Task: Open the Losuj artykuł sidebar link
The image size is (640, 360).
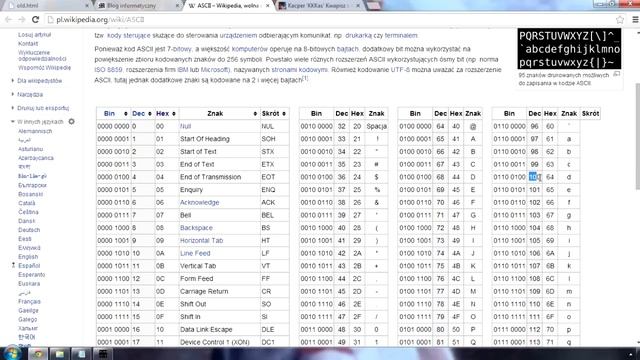Action: point(34,35)
